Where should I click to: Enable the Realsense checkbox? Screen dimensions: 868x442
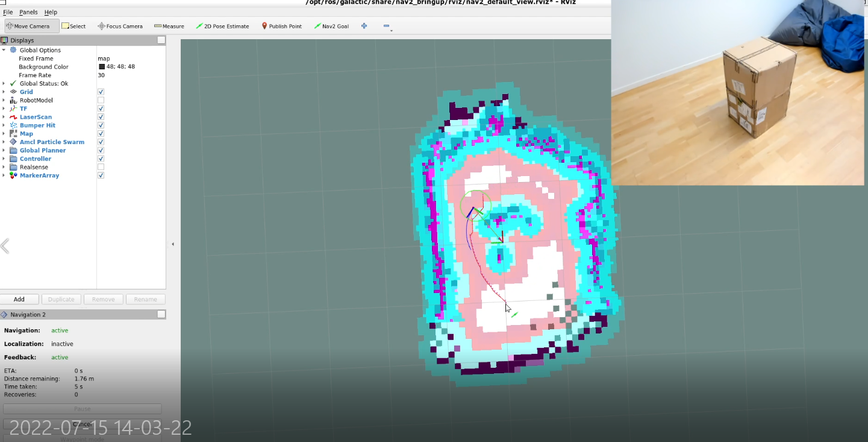point(101,167)
